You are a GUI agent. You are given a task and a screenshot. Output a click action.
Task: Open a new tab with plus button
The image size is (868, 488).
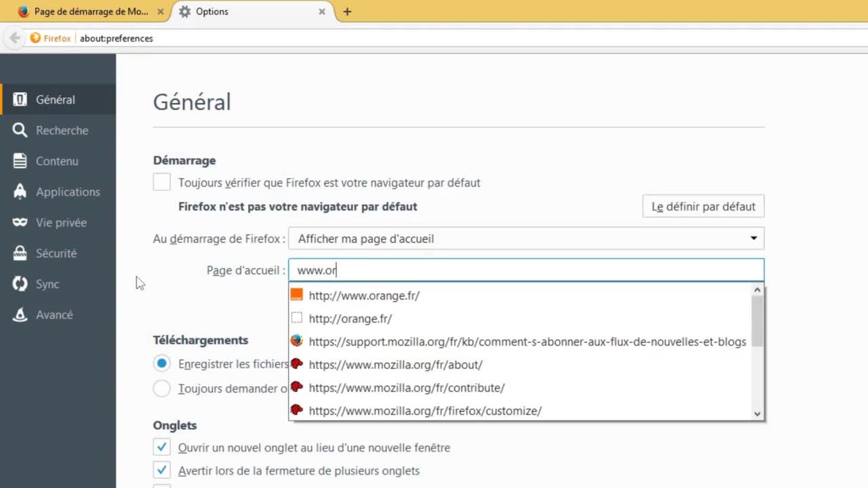click(347, 12)
